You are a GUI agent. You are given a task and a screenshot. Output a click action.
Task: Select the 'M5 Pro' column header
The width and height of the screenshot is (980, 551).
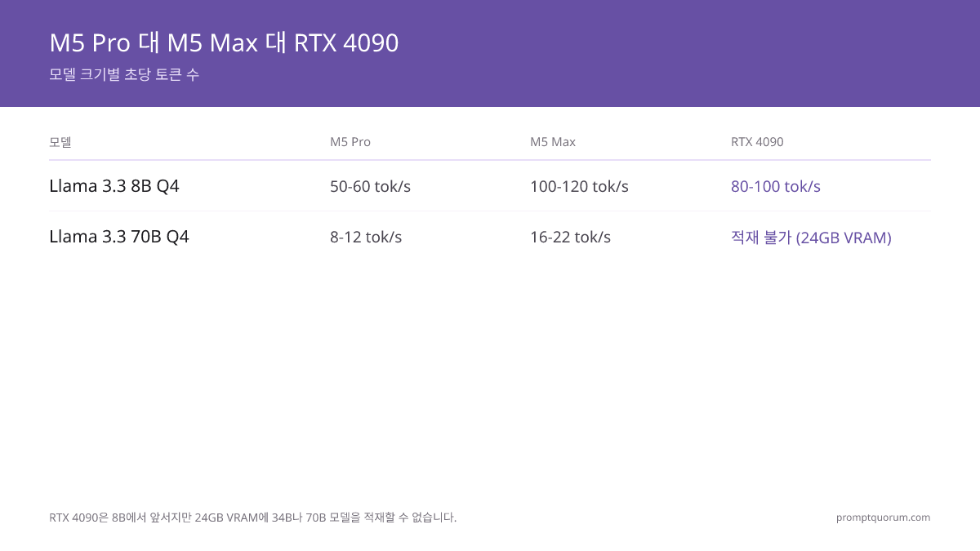(350, 142)
